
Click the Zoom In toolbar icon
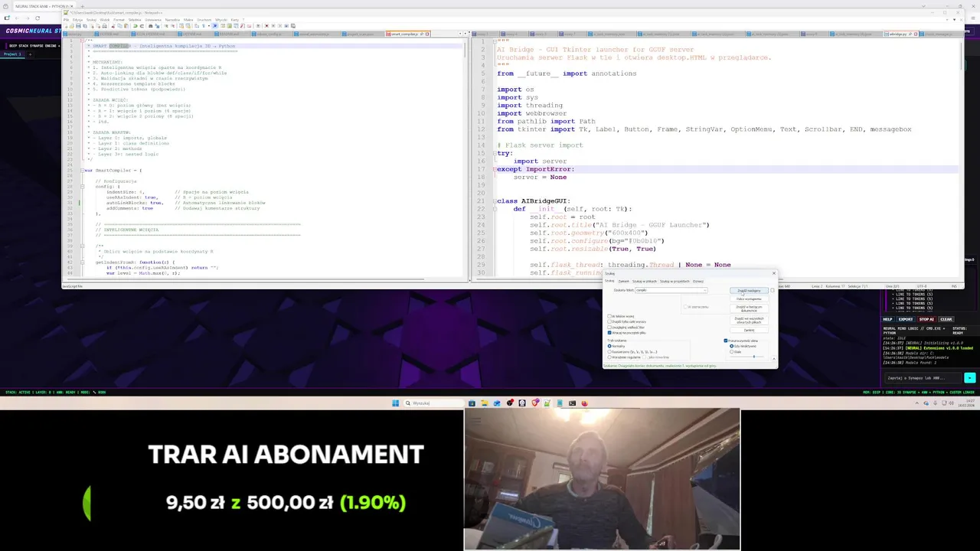pos(165,26)
